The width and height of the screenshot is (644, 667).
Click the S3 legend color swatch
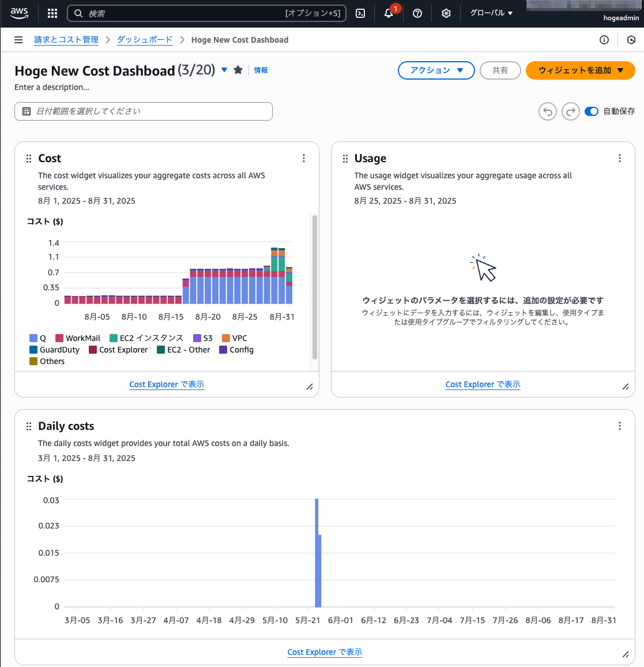197,338
